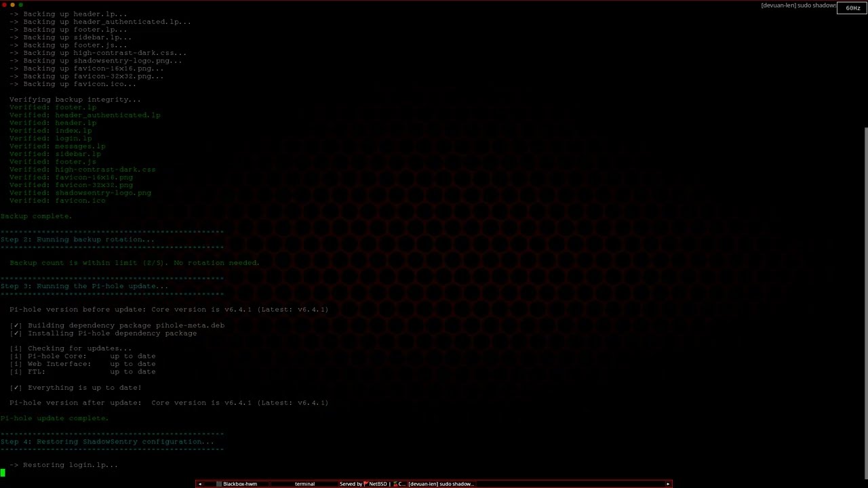Click the 'Backup count is within limit' line
The height and width of the screenshot is (488, 868).
(134, 263)
